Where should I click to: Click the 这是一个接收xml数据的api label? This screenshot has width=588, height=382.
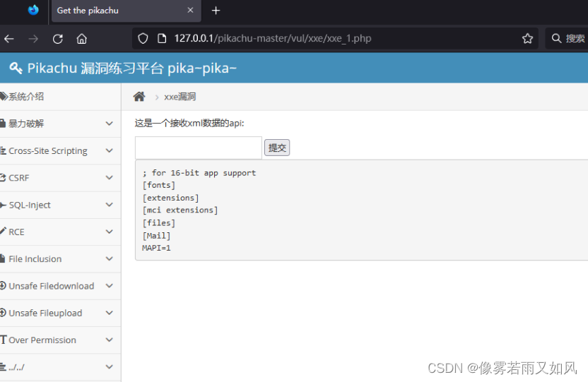pos(189,123)
